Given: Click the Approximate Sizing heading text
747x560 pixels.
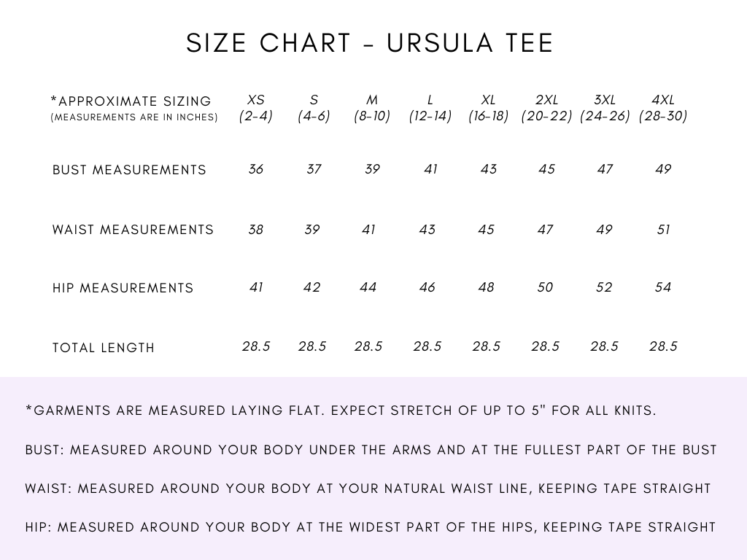Looking at the screenshot, I should tap(131, 101).
